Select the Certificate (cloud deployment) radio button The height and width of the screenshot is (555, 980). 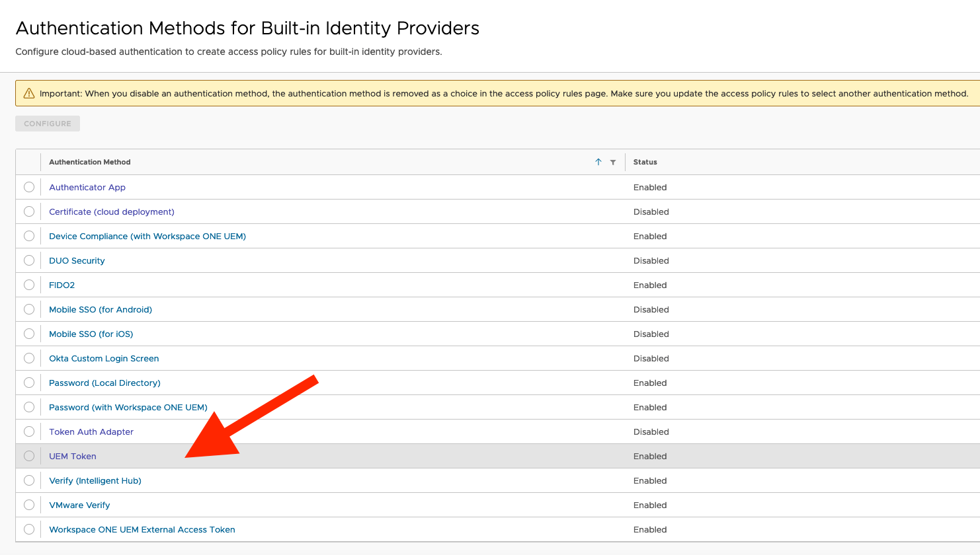(29, 211)
